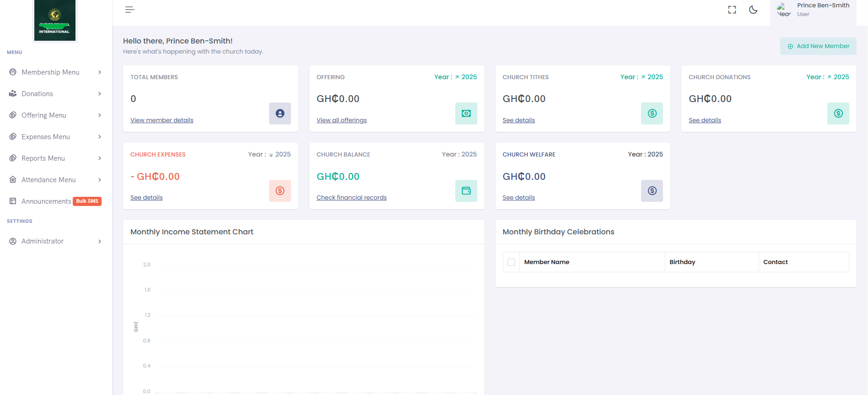This screenshot has height=395, width=868.
Task: Click the red Church Expenses dollar icon
Action: 280,191
